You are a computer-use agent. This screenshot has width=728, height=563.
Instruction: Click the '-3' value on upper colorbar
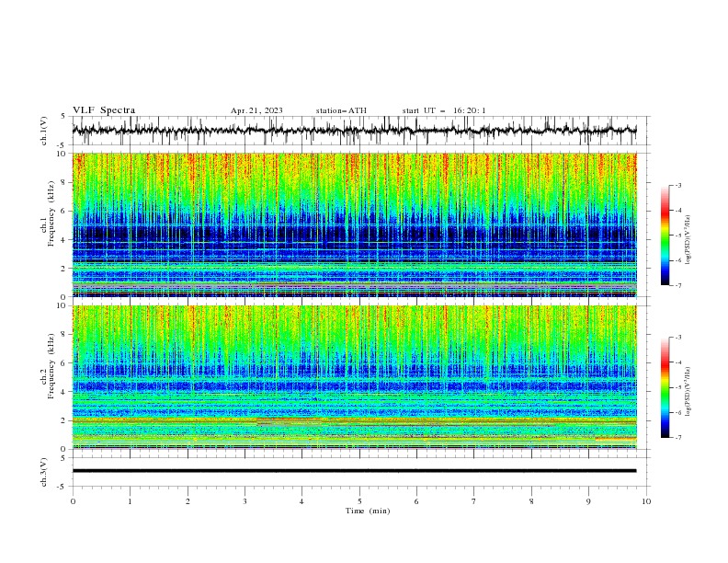[677, 185]
